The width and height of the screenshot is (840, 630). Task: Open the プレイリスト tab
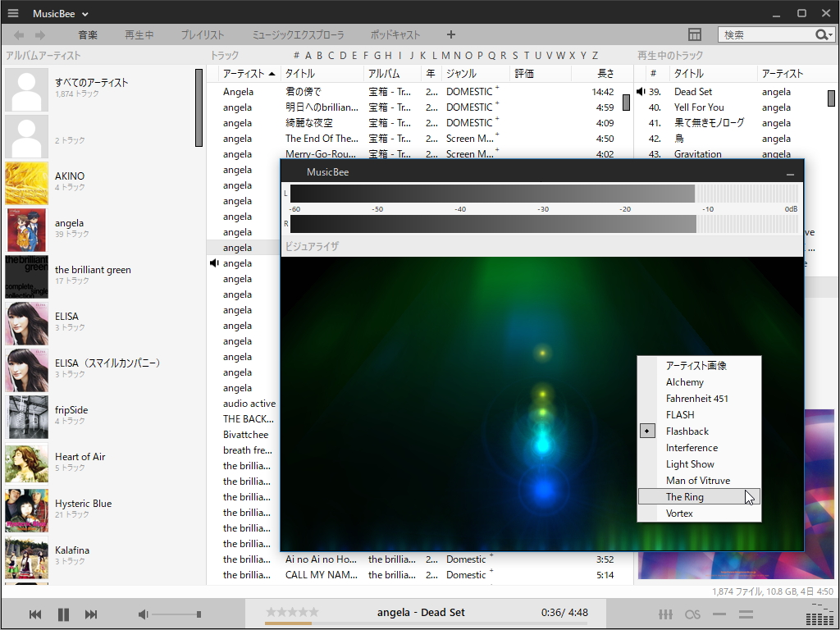point(203,34)
